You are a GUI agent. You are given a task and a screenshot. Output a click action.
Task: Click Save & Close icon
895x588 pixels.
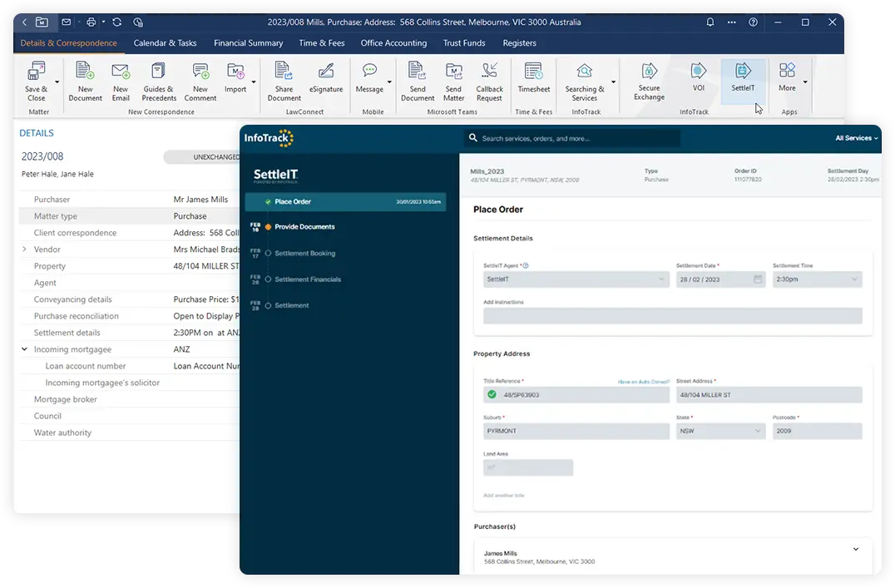(x=37, y=72)
